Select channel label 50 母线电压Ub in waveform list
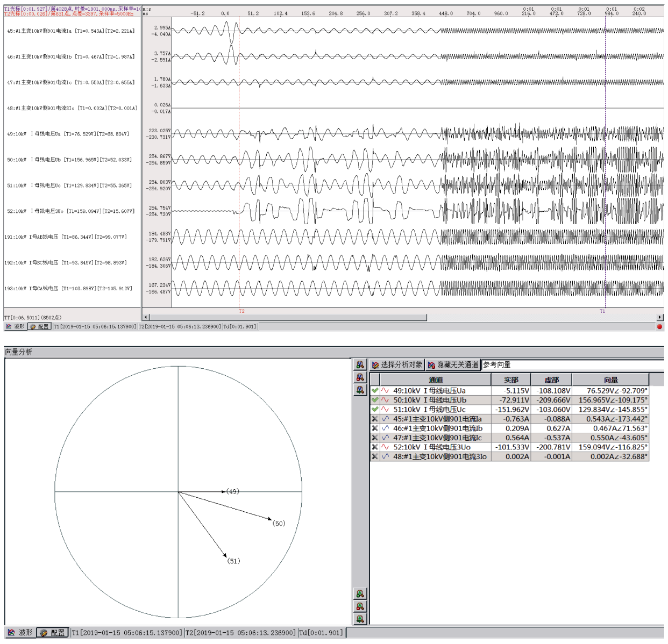Viewport: 668px width, 644px height. (69, 160)
